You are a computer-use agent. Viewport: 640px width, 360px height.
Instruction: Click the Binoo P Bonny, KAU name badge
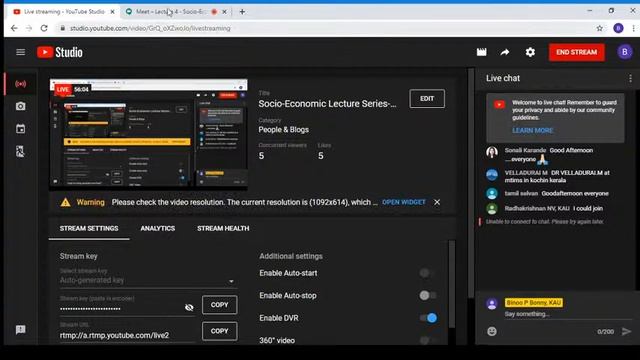534,302
